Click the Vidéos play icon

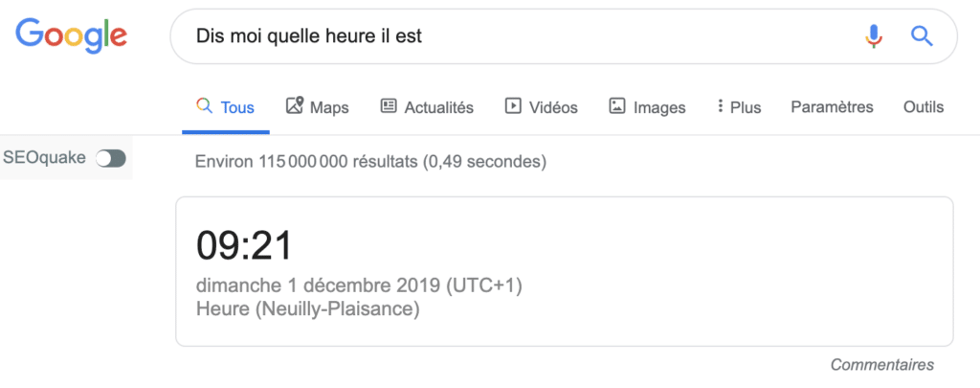(513, 106)
